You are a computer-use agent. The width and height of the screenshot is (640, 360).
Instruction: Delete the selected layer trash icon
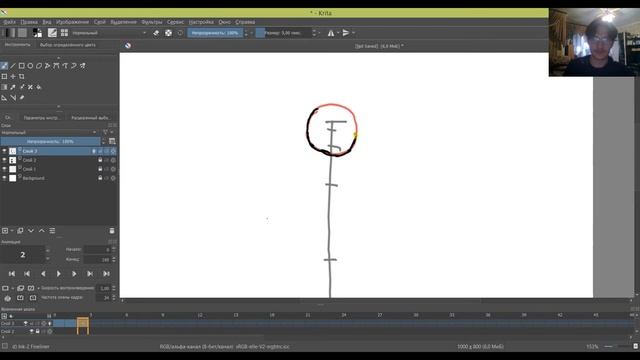coord(112,231)
